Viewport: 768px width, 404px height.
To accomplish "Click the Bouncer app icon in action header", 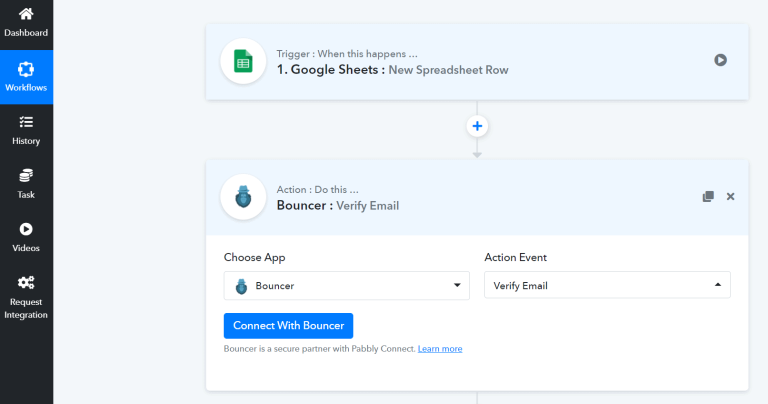I will point(243,197).
